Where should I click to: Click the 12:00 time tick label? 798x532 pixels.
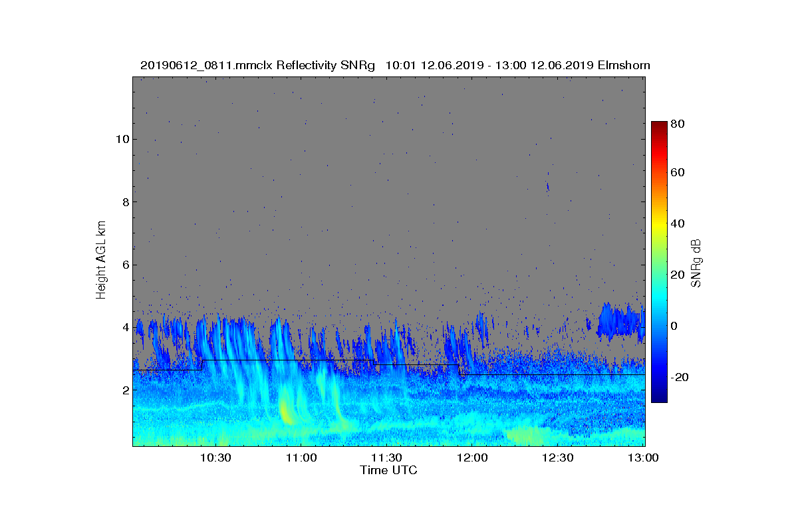[471, 458]
